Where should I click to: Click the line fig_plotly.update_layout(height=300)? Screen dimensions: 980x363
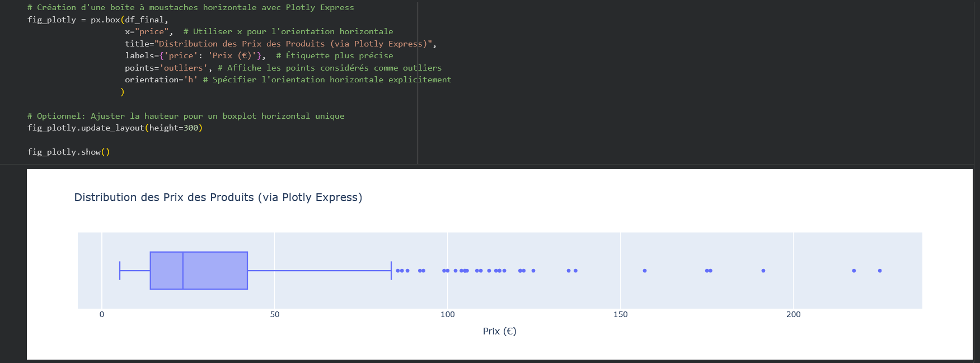(x=115, y=128)
